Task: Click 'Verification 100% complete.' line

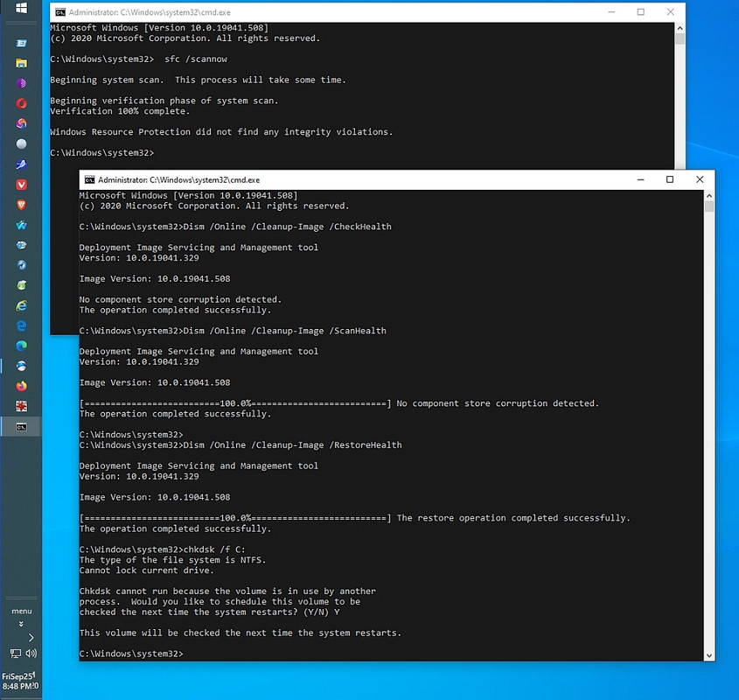Action: tap(120, 111)
